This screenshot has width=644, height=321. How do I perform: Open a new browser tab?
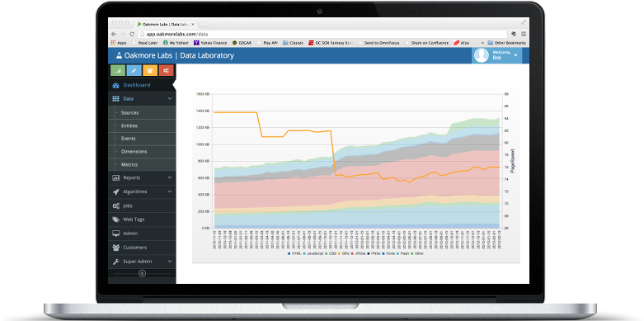click(x=204, y=24)
